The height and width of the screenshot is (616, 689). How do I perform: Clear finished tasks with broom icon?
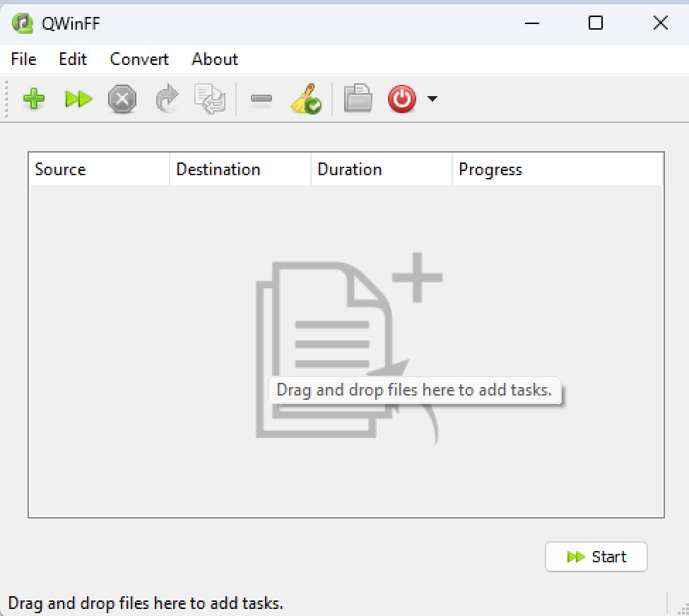[x=306, y=99]
